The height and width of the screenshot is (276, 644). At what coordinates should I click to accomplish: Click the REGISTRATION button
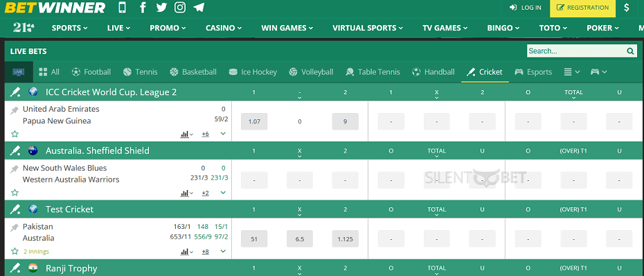[582, 8]
